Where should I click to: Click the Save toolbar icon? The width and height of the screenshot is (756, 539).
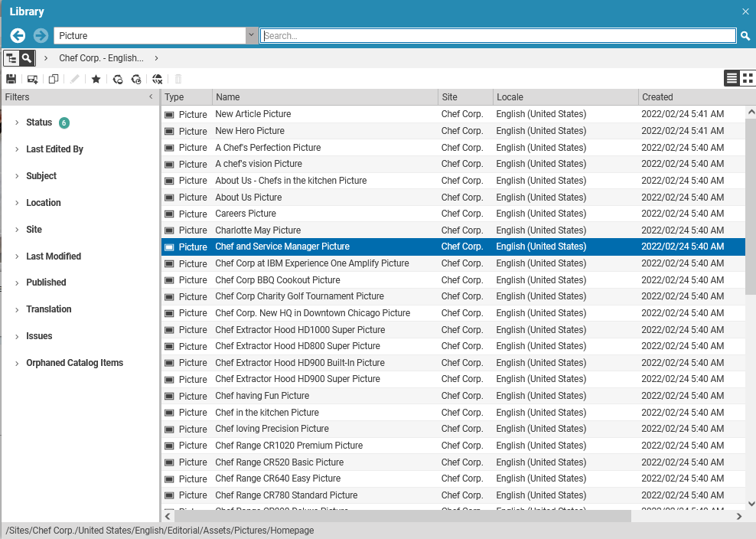coord(11,79)
